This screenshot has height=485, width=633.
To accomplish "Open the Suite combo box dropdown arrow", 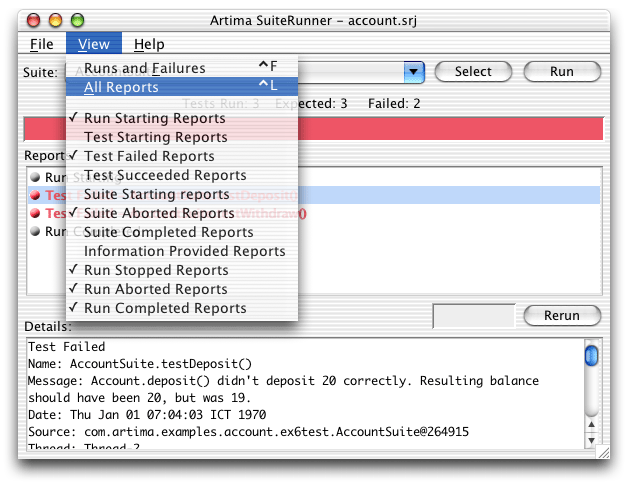I will pos(414,72).
